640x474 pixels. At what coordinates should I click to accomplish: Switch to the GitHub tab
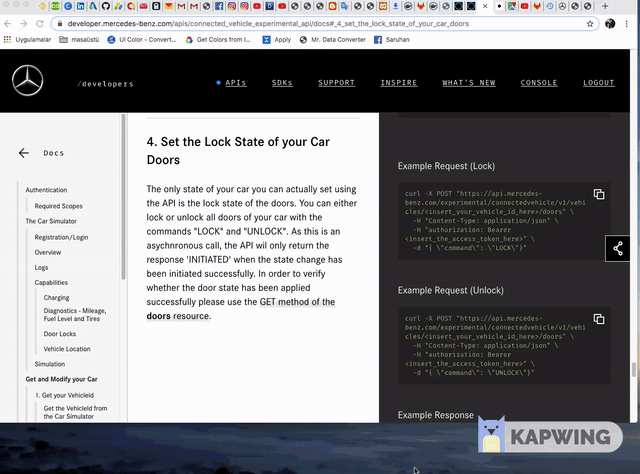[x=106, y=6]
